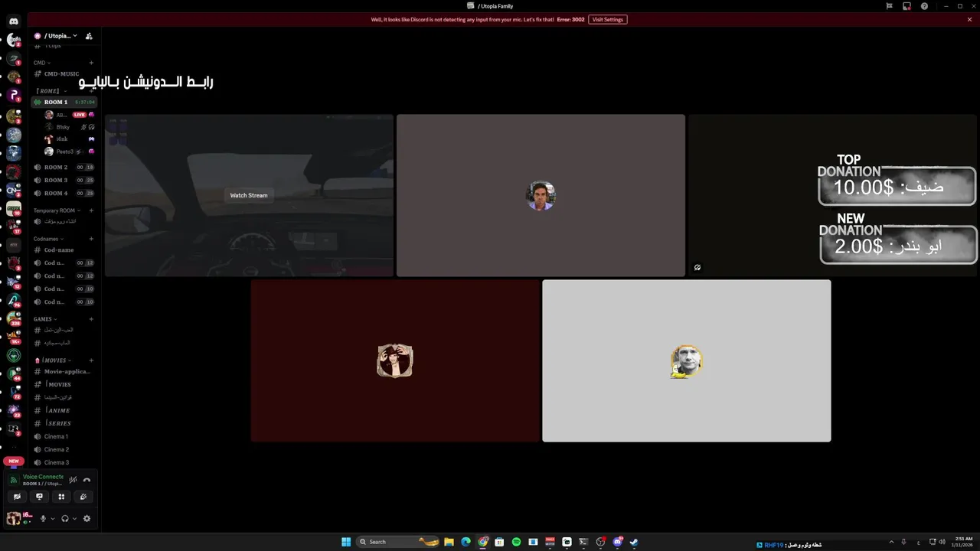Open Microsoft Edge from the taskbar
980x551 pixels.
point(465,542)
